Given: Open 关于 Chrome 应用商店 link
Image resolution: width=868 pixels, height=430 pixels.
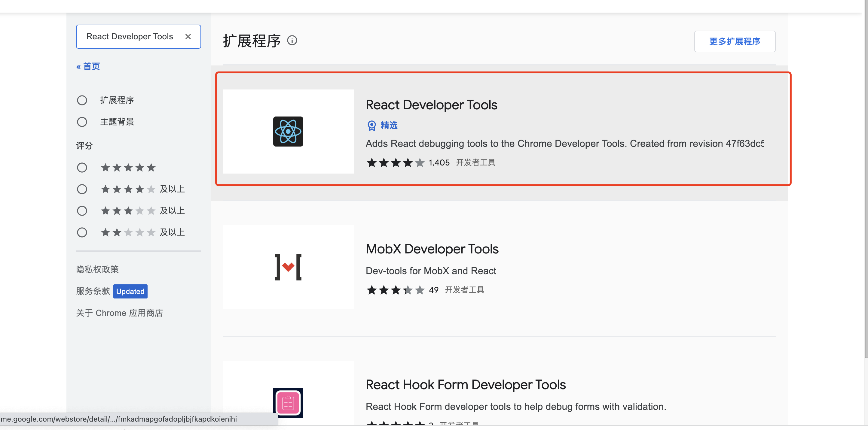Looking at the screenshot, I should click(119, 313).
